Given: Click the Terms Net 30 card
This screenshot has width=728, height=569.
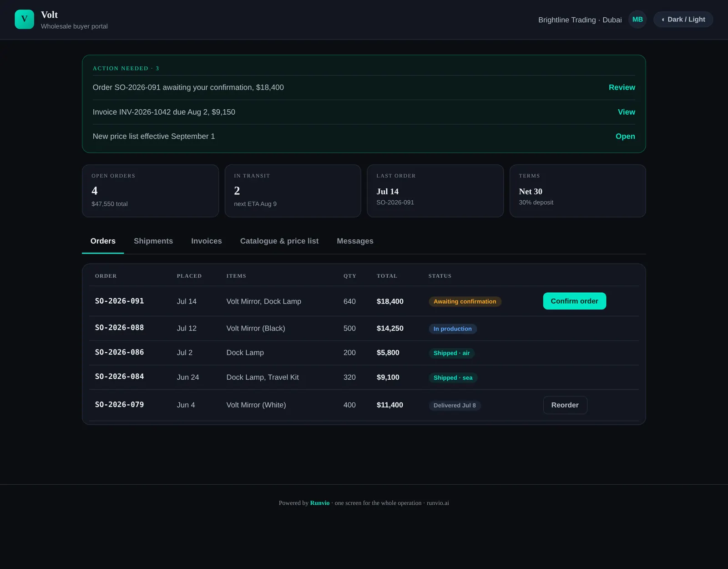Looking at the screenshot, I should point(577,191).
